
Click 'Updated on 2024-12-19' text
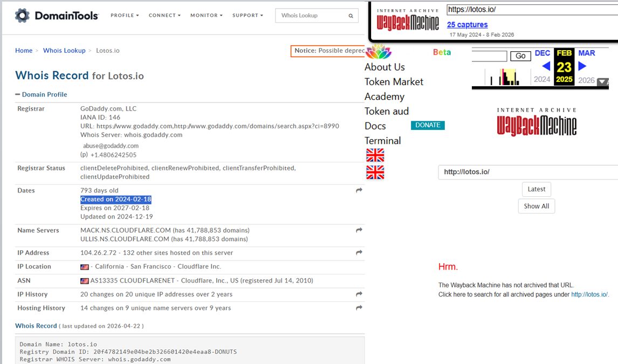(116, 217)
